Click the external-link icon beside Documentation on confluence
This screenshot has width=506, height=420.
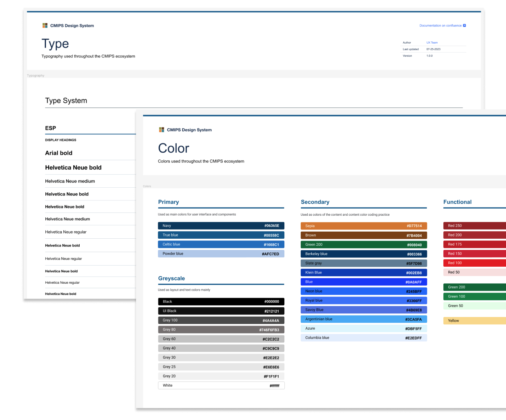point(465,25)
